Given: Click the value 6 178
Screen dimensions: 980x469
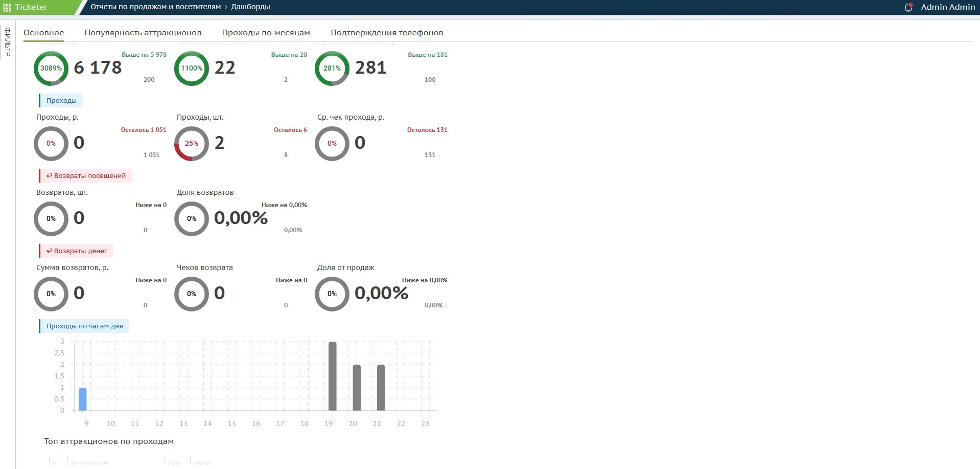Looking at the screenshot, I should 98,68.
